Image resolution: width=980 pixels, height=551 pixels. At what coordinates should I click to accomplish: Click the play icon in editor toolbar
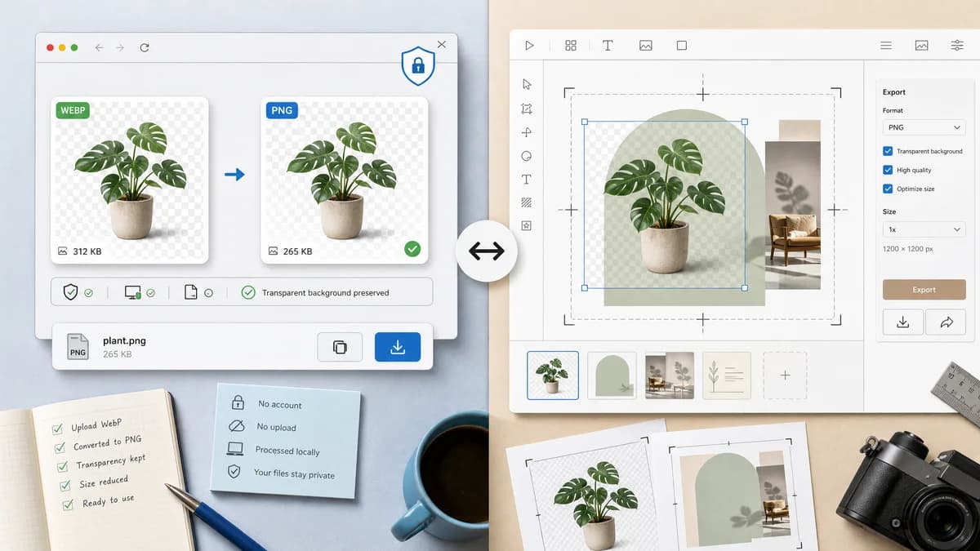(529, 46)
